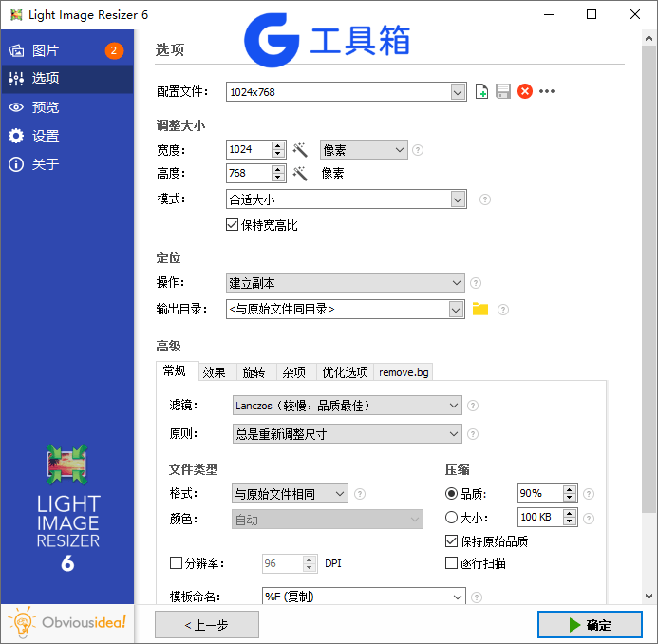The width and height of the screenshot is (658, 644).
Task: Click the Obviousidea logo
Action: (x=67, y=622)
